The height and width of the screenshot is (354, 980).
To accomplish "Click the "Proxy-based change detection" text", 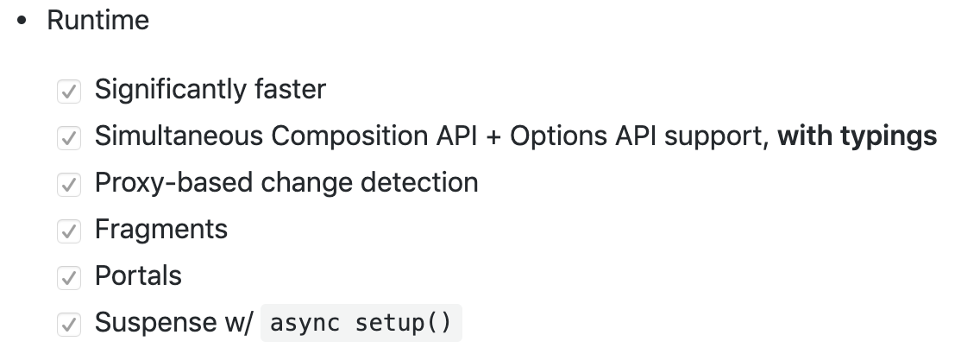I will pyautogui.click(x=286, y=182).
